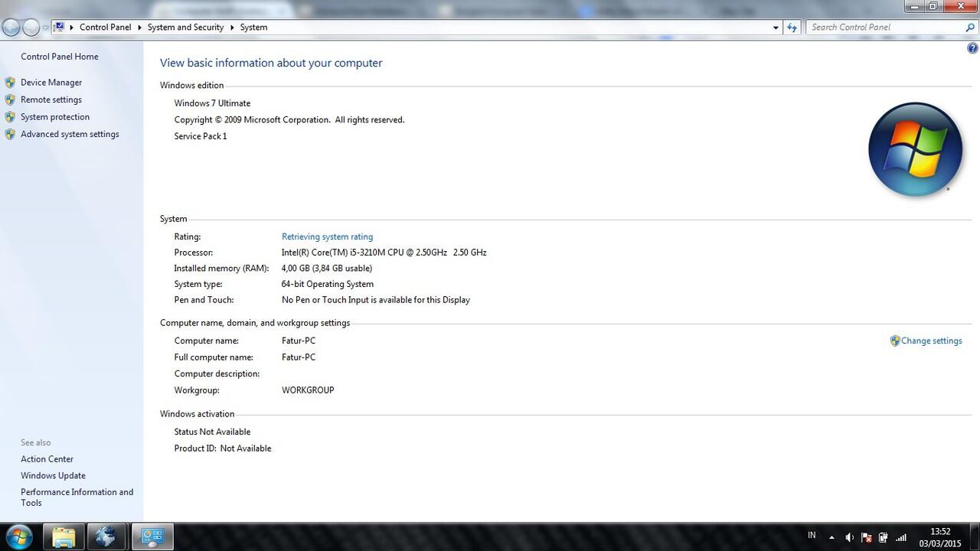Viewport: 980px width, 551px height.
Task: Click the System protection shield icon
Action: click(10, 117)
